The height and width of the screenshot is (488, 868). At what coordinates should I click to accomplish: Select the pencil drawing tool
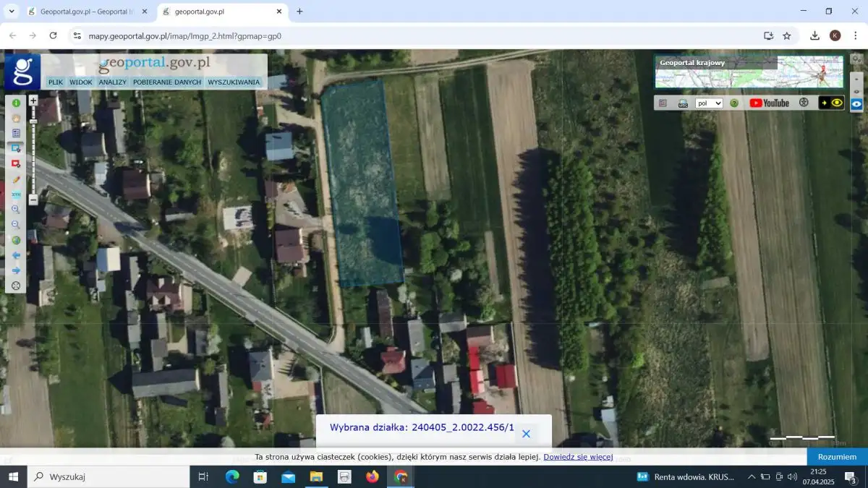(16, 179)
